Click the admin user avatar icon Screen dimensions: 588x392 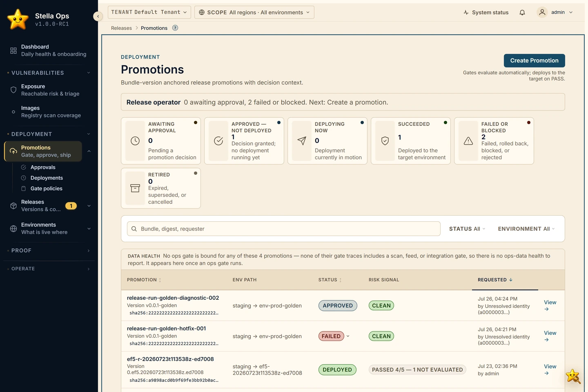click(x=542, y=12)
